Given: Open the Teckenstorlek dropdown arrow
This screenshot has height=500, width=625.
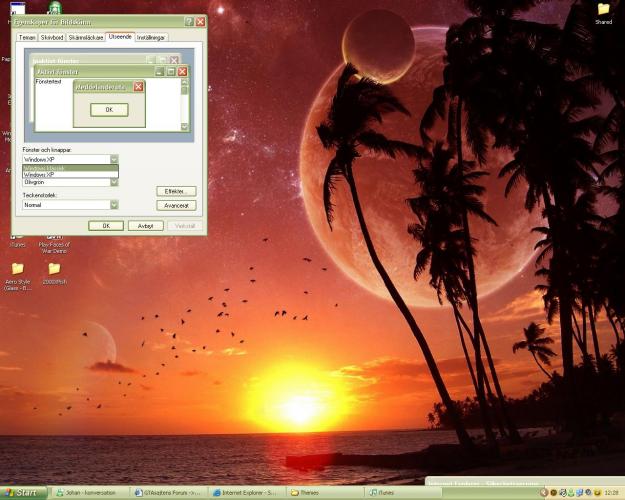Looking at the screenshot, I should click(114, 205).
